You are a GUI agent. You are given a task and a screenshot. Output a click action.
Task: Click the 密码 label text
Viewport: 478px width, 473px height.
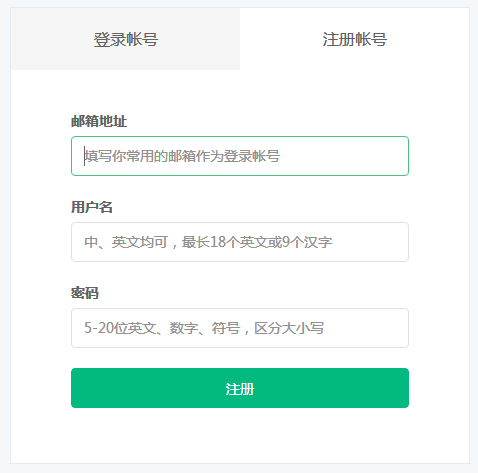click(x=85, y=293)
